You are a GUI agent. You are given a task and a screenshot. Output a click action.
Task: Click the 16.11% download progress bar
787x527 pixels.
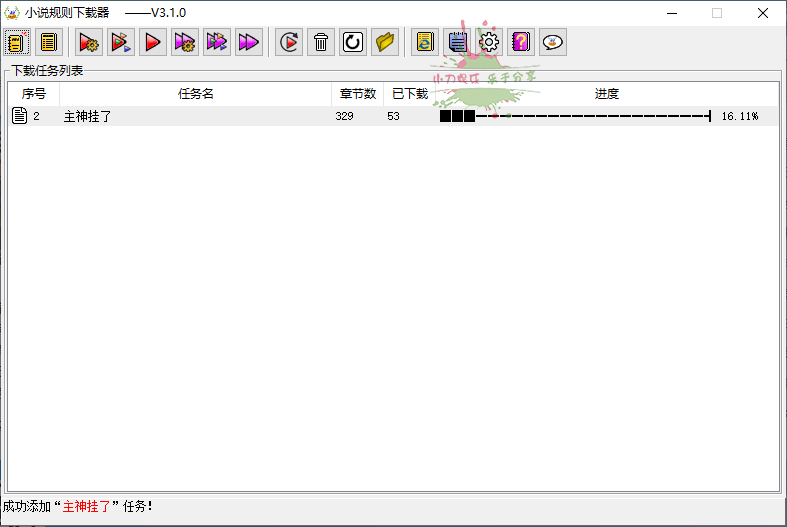tap(575, 116)
